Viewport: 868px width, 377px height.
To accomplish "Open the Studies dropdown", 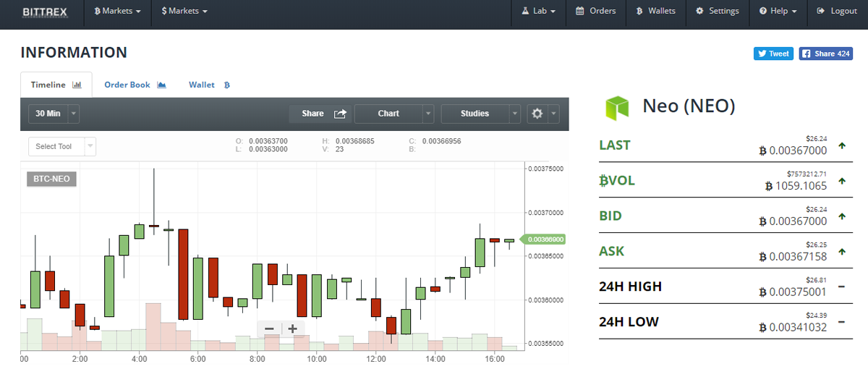I will [x=481, y=114].
